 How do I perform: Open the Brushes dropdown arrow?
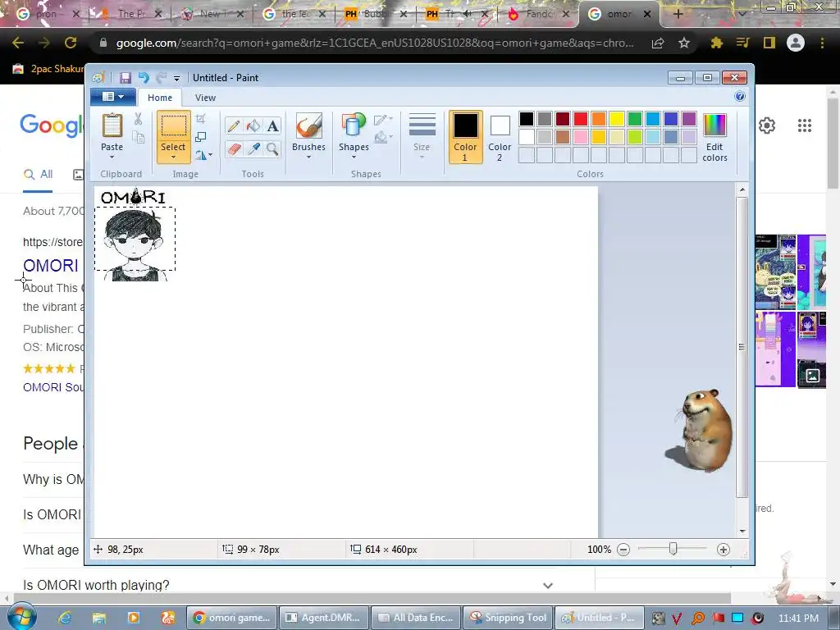pyautogui.click(x=309, y=157)
